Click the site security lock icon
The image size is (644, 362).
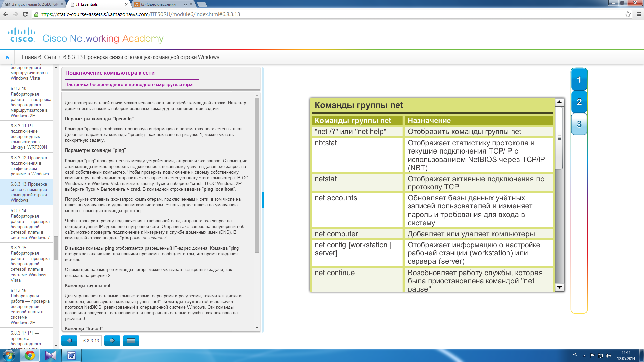coord(36,14)
